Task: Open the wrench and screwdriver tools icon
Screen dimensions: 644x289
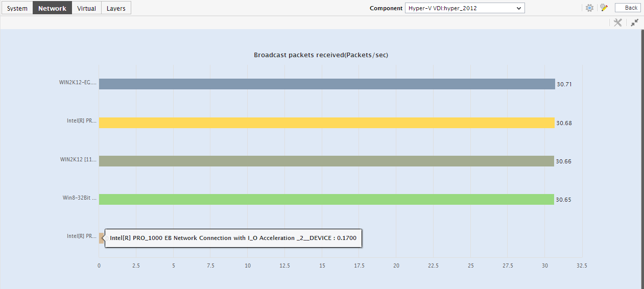Action: (617, 22)
